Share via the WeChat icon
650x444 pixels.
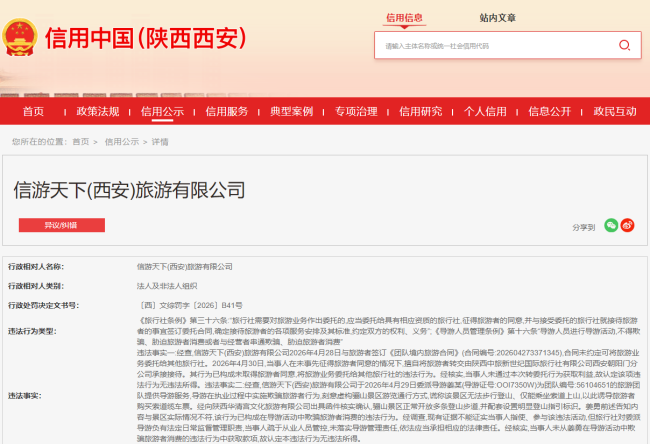pyautogui.click(x=611, y=225)
